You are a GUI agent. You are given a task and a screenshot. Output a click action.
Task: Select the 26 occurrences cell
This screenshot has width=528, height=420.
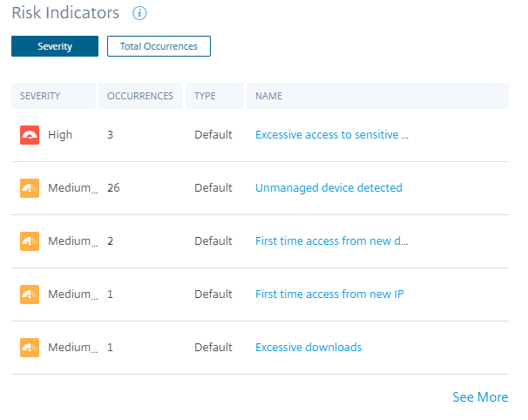click(113, 188)
